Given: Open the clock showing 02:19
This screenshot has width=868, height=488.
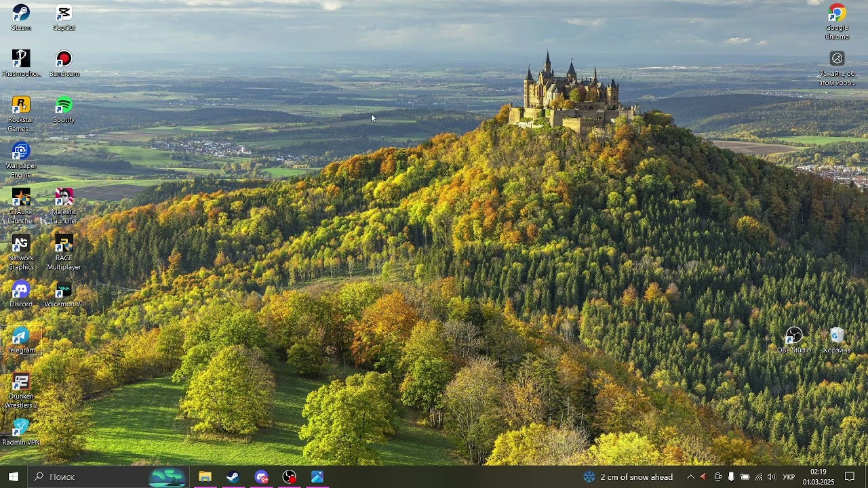Looking at the screenshot, I should pos(818,476).
